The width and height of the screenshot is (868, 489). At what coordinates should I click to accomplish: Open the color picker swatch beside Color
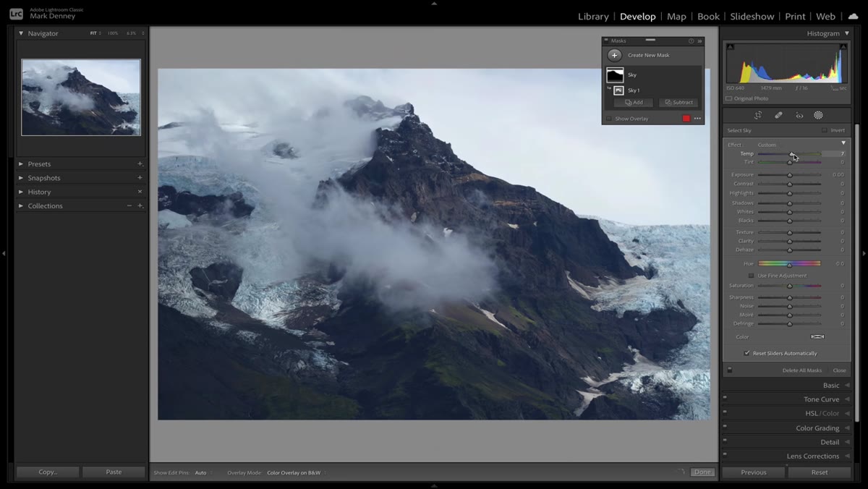pyautogui.click(x=817, y=336)
